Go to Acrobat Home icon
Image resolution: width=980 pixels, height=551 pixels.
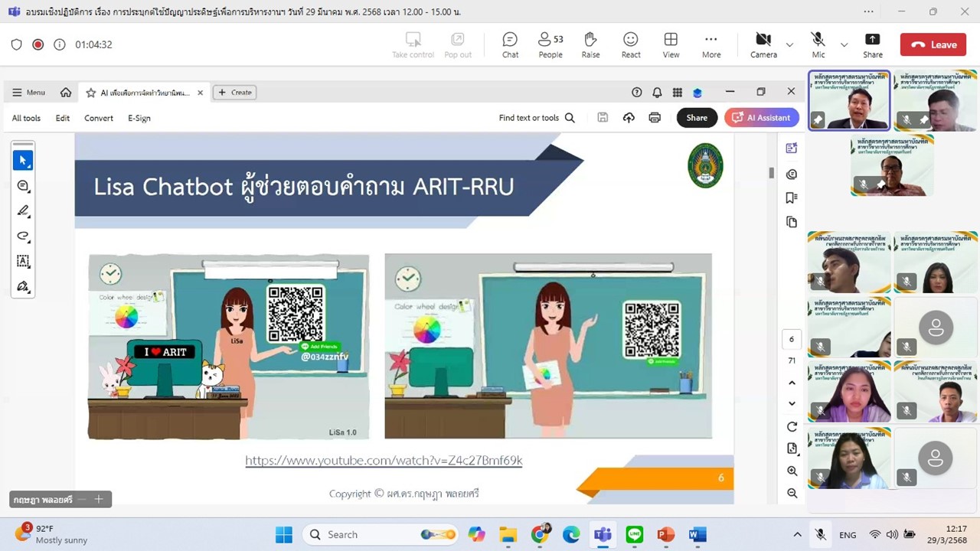tap(66, 93)
